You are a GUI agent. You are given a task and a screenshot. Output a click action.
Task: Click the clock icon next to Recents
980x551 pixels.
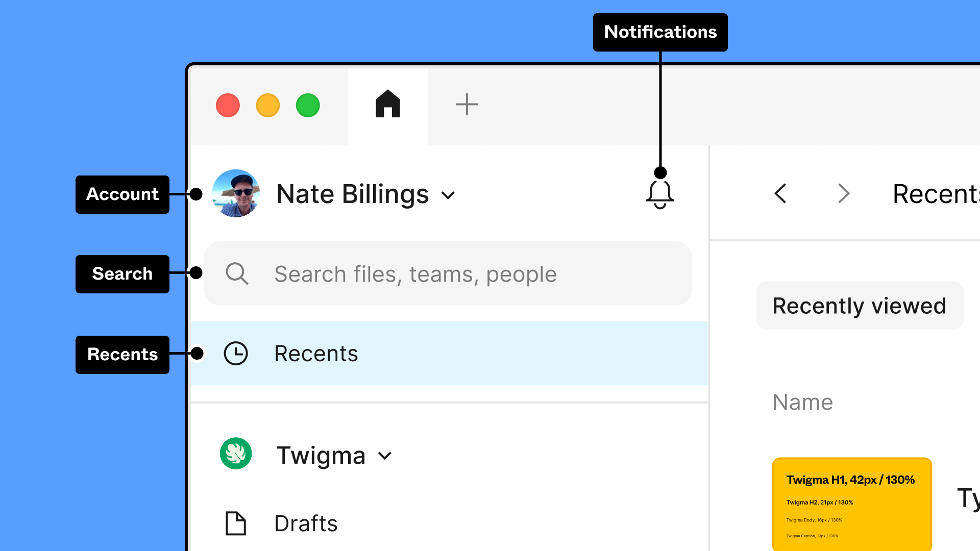tap(236, 353)
